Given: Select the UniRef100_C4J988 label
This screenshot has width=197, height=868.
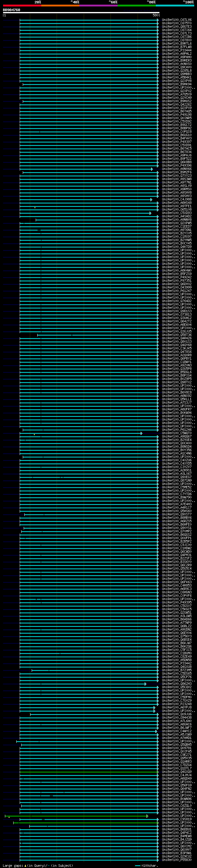Looking at the screenshot, I should [176, 200].
